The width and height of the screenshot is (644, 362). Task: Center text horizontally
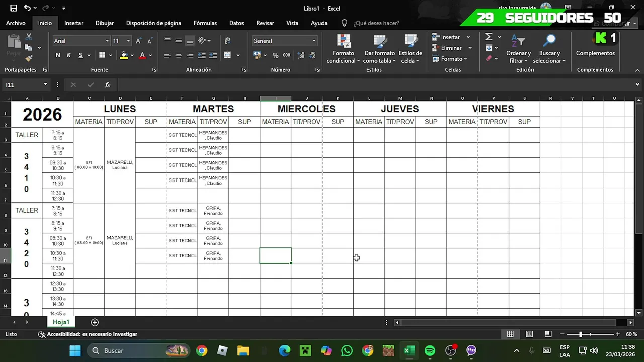pos(179,55)
